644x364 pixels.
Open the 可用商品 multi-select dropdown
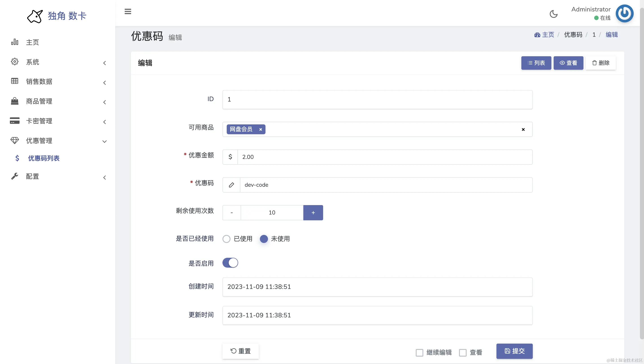point(377,129)
